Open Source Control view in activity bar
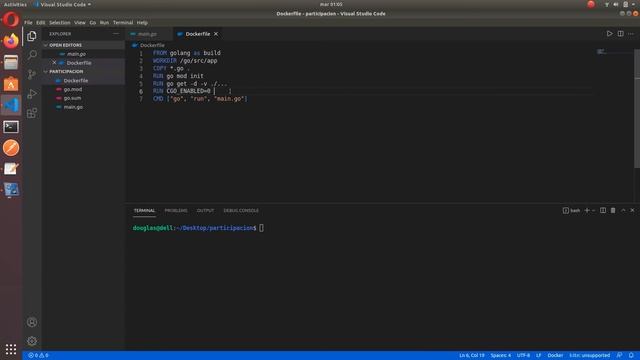The image size is (640, 360). pos(32,74)
